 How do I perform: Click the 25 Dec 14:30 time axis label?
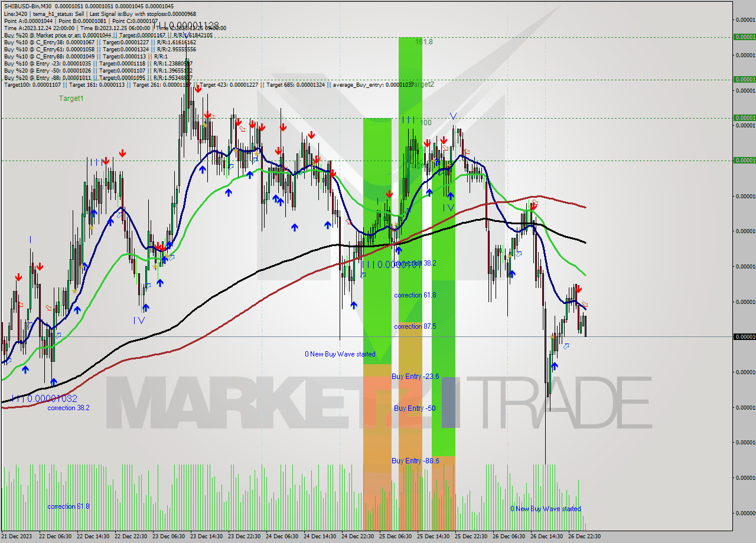pyautogui.click(x=433, y=537)
